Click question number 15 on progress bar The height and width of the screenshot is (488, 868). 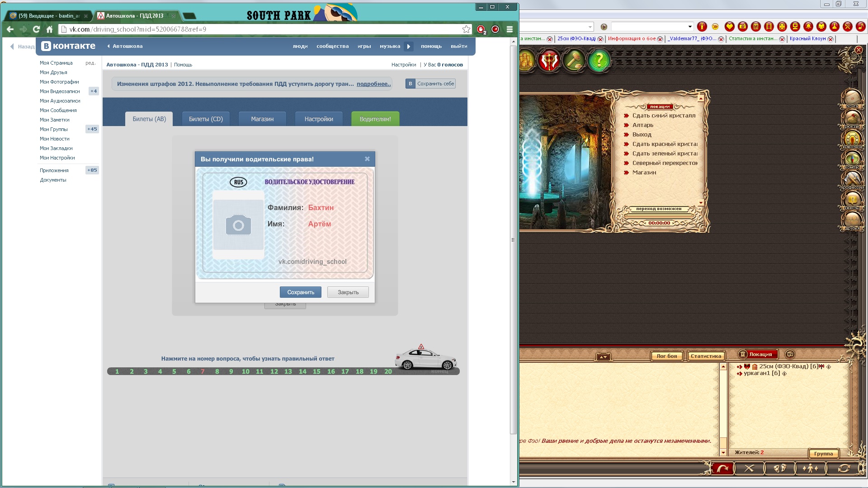[316, 371]
